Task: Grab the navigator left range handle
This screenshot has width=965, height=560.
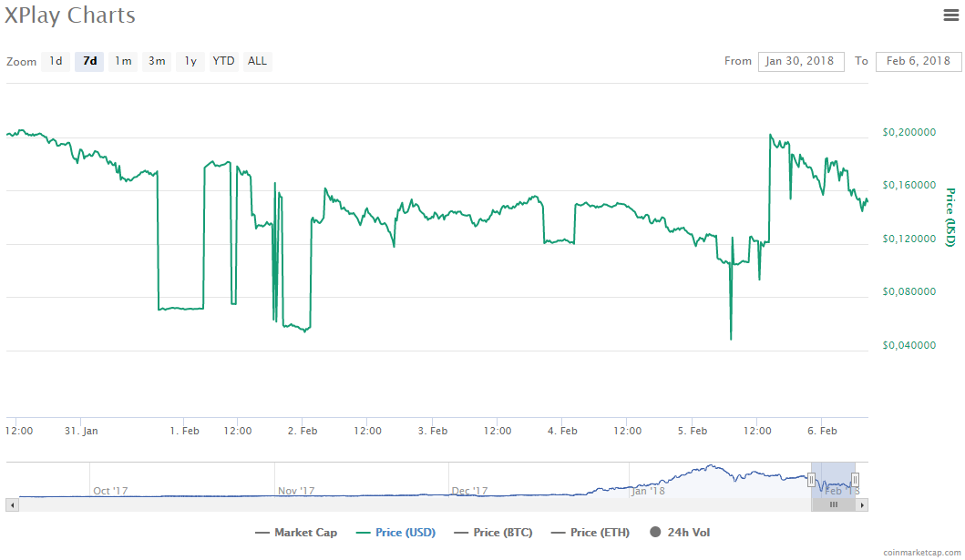Action: (811, 480)
